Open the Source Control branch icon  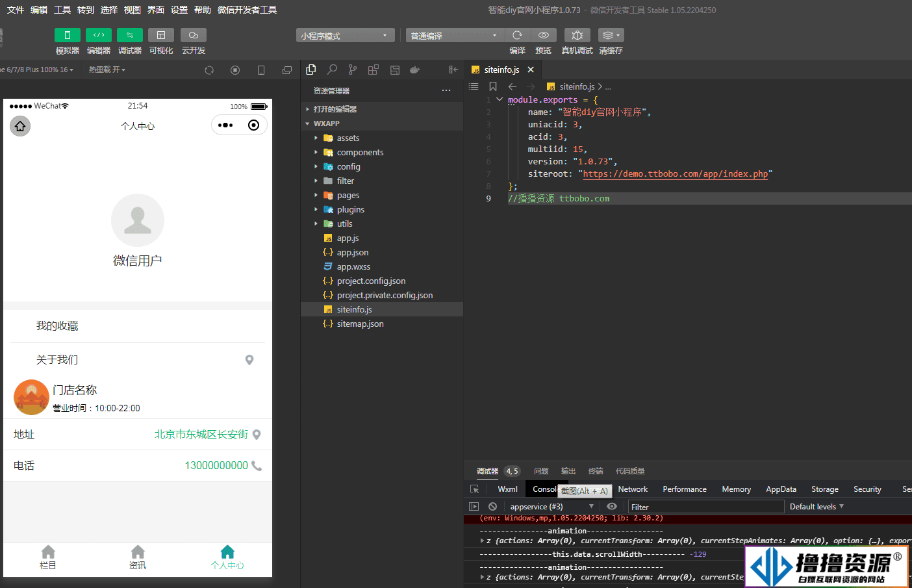click(x=352, y=70)
